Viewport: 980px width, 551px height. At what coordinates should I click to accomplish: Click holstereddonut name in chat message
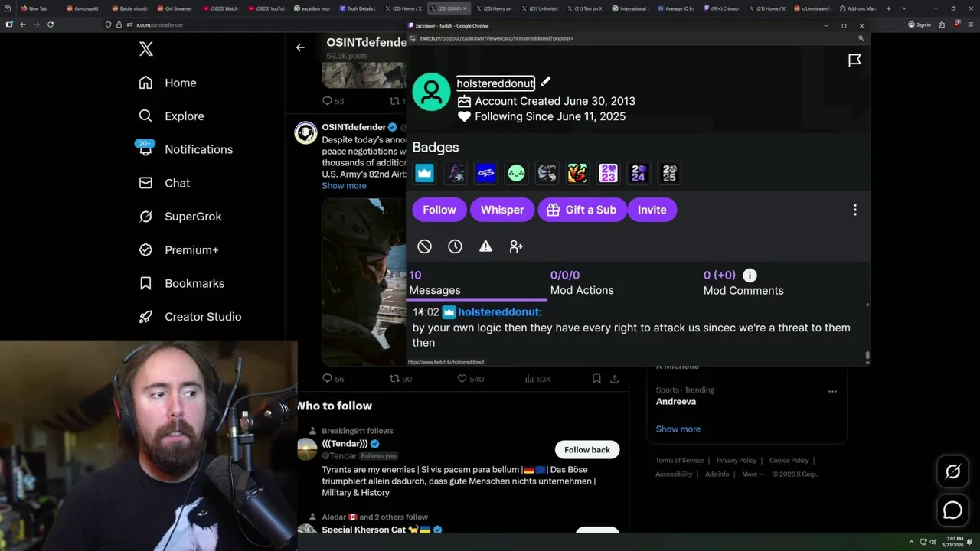[x=498, y=312]
